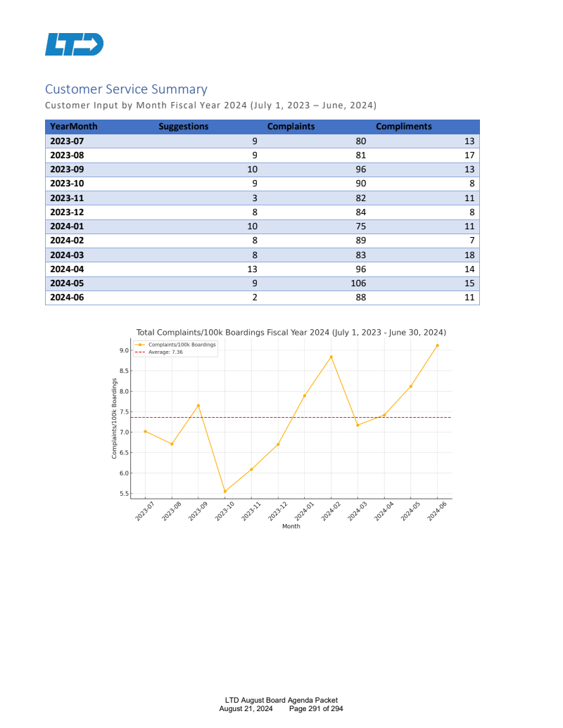The height and width of the screenshot is (728, 563).
Task: Select the Suggestions column header
Action: [x=184, y=127]
